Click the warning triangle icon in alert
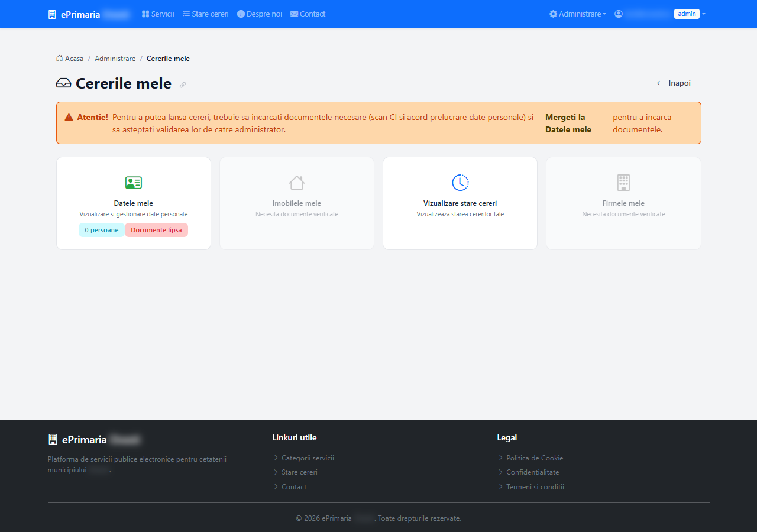The height and width of the screenshot is (532, 757). pyautogui.click(x=69, y=118)
